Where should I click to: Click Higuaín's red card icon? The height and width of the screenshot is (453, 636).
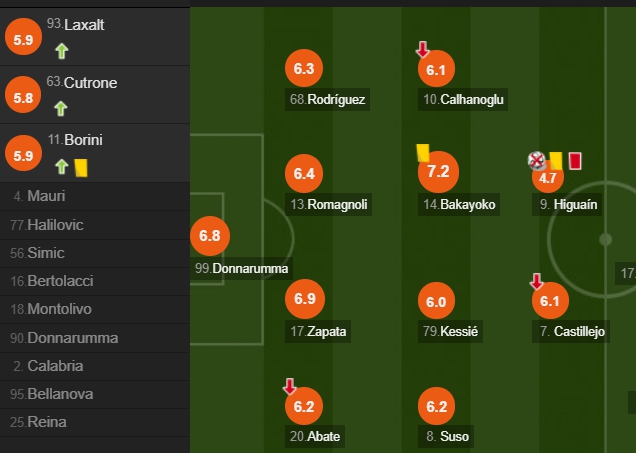tap(575, 161)
